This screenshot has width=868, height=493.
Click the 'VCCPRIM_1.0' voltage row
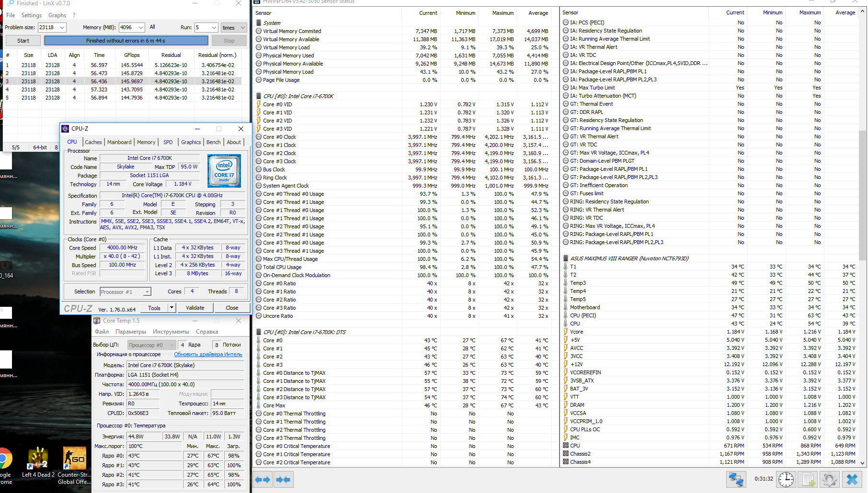click(710, 421)
